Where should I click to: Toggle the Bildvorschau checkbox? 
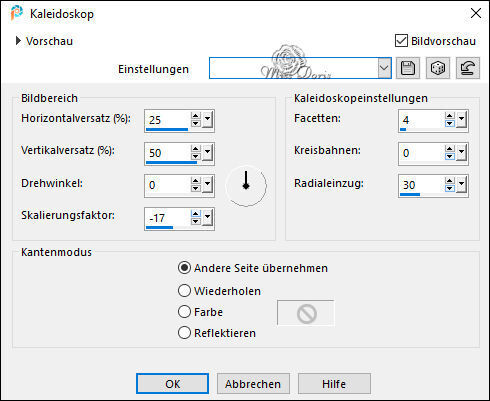click(x=401, y=41)
